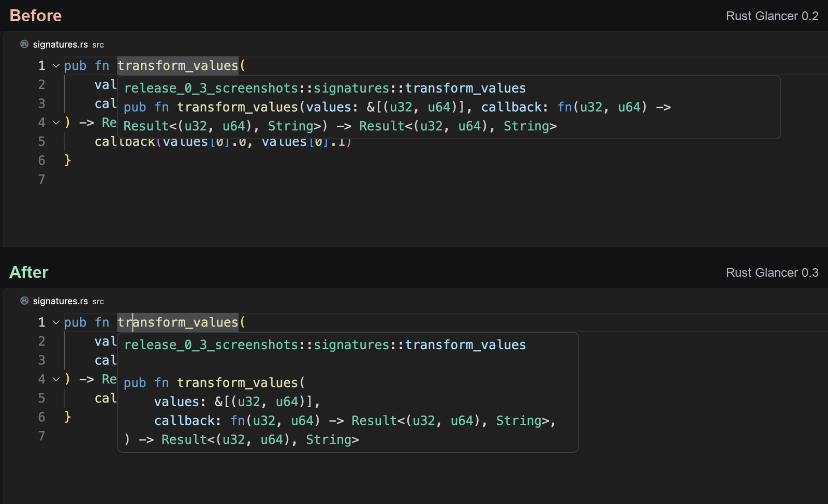Collapse line 4 fold chevron in Before editor

point(56,123)
